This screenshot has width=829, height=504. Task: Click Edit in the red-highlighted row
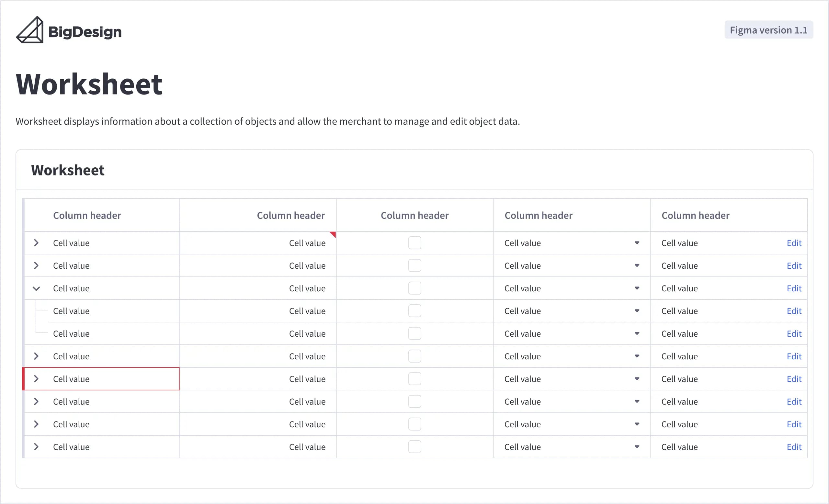(x=794, y=379)
